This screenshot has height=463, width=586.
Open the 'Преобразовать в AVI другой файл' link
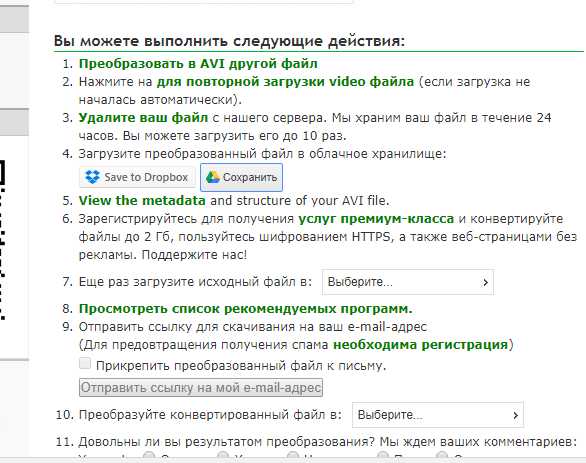pos(198,64)
